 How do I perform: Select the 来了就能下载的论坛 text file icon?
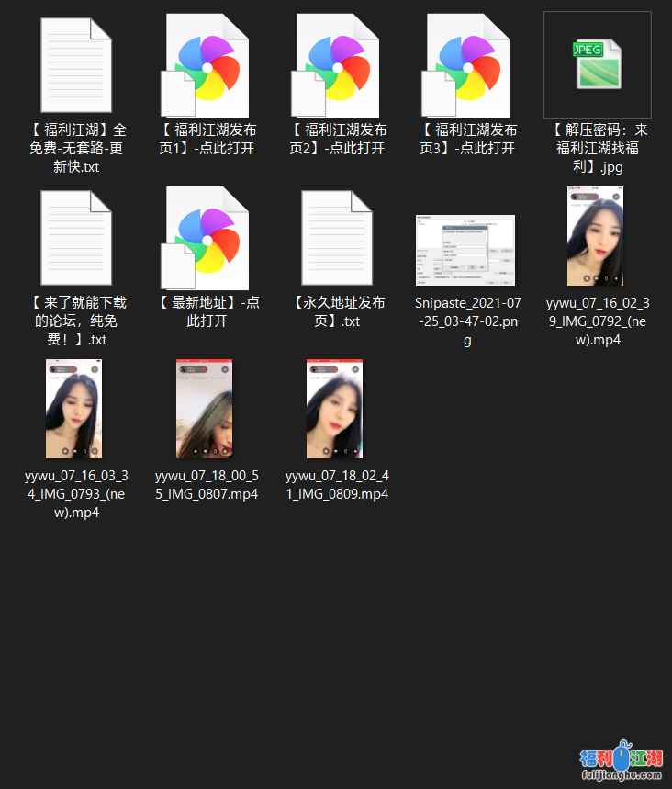(x=76, y=238)
